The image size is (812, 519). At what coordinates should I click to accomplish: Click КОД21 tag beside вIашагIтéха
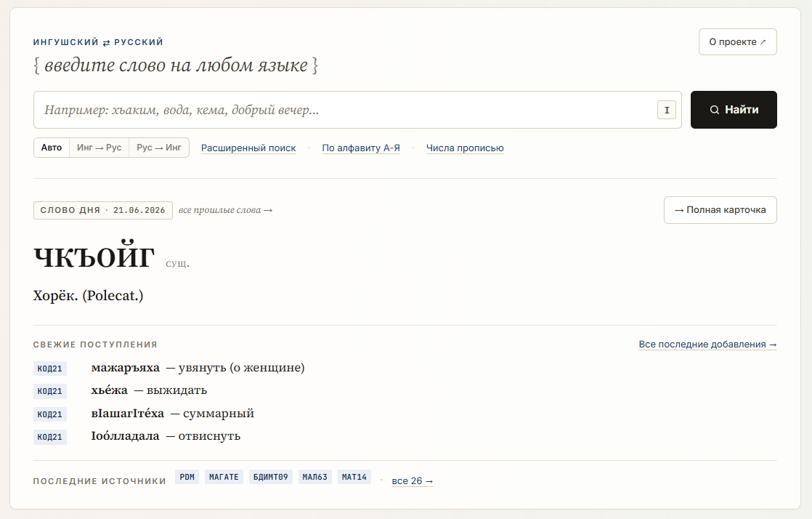pos(49,414)
